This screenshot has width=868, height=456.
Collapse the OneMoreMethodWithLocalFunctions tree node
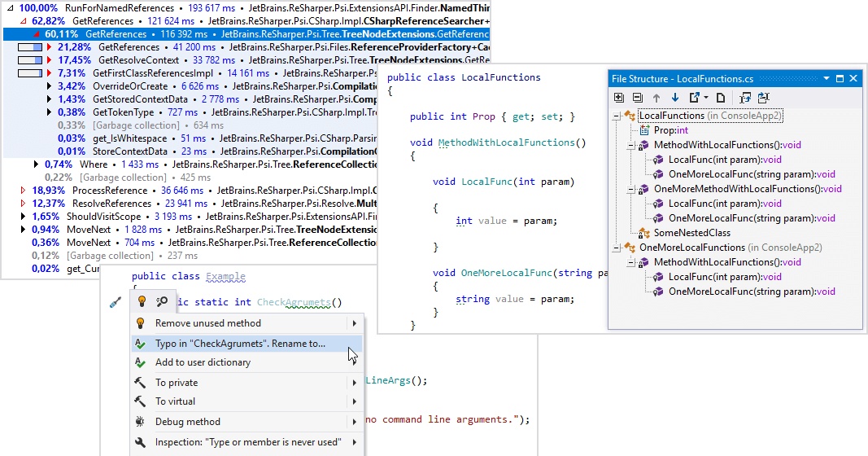click(x=630, y=190)
